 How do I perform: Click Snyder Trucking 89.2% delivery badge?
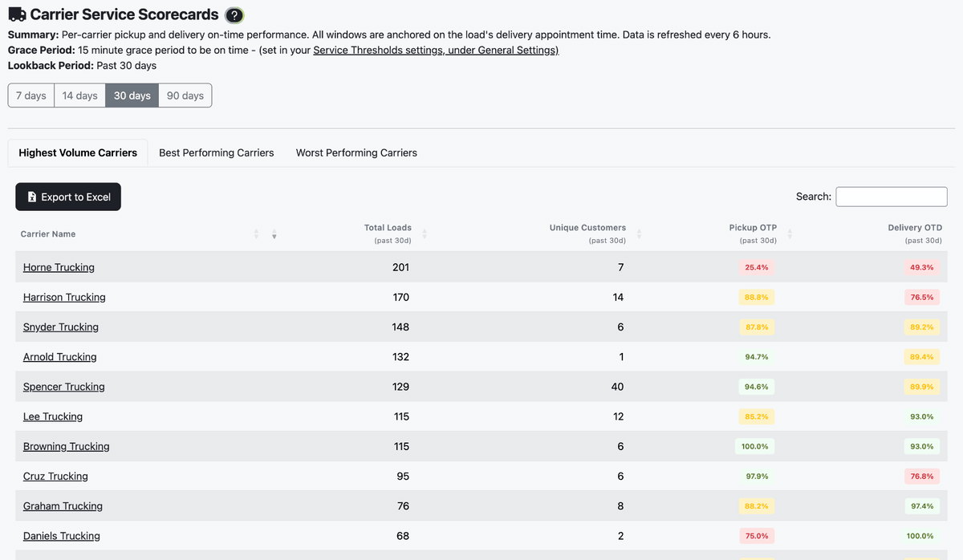922,327
